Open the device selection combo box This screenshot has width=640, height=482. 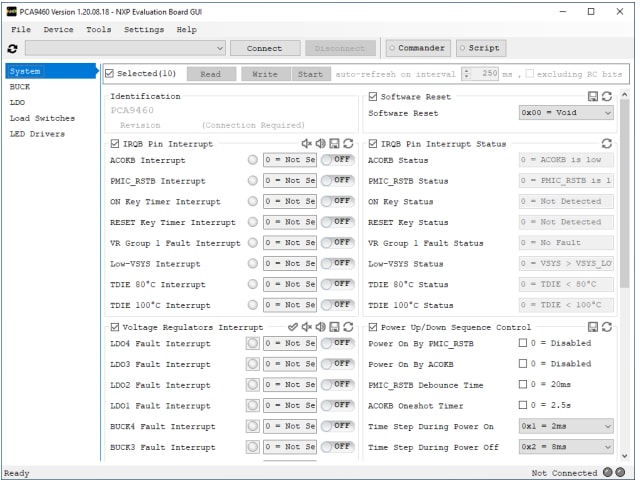click(125, 48)
